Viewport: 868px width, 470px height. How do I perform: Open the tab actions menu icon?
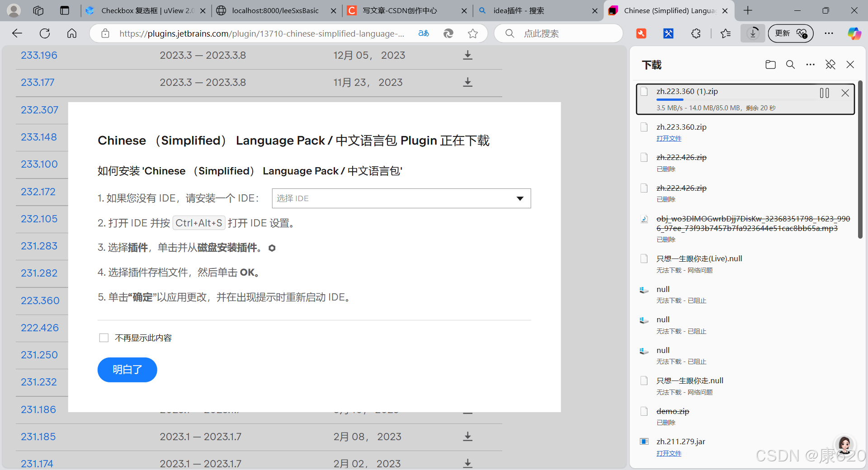(65, 10)
